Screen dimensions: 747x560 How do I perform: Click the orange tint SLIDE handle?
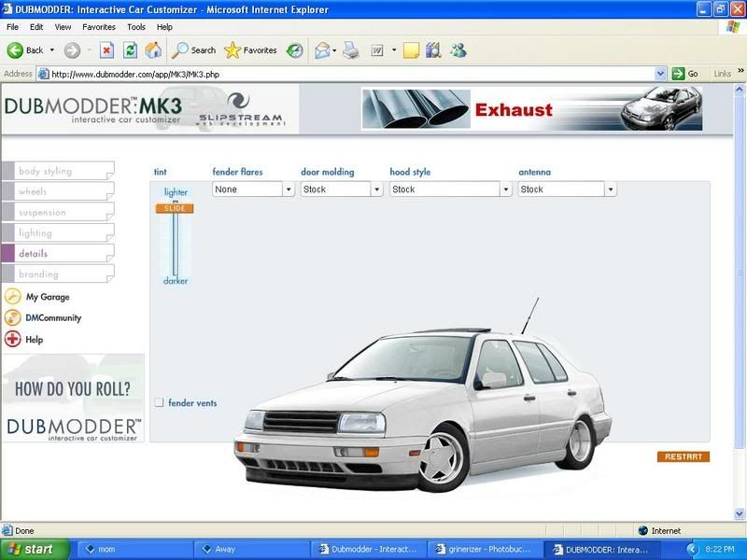pos(175,208)
